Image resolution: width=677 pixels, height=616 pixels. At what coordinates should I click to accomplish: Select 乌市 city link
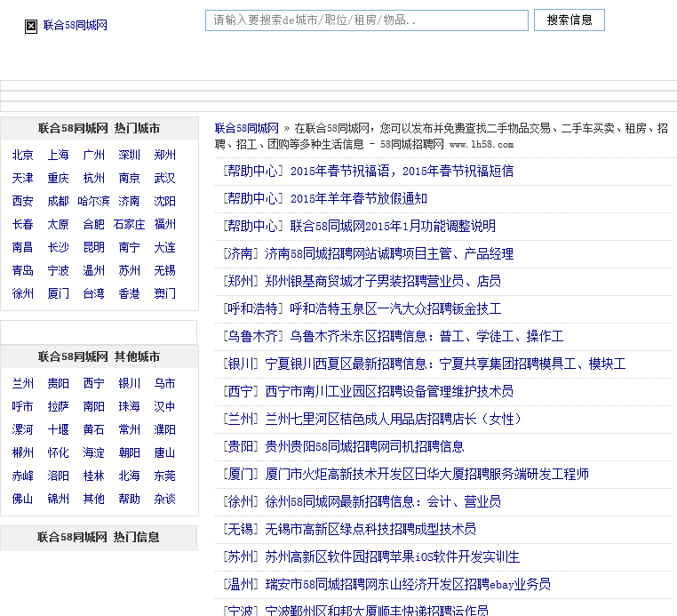coord(164,384)
